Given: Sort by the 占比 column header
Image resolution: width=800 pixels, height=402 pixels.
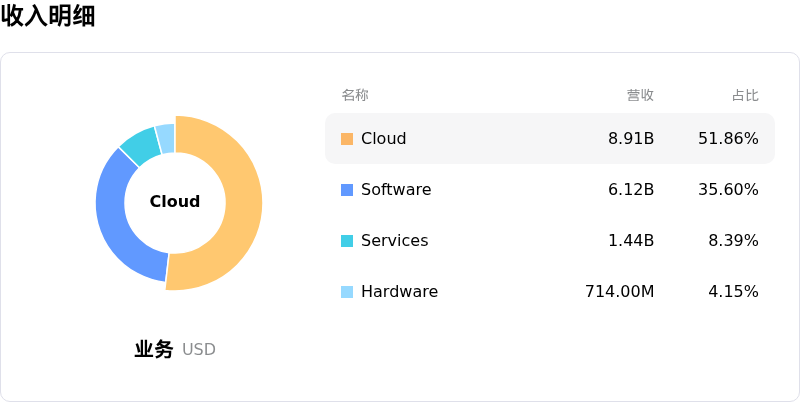Looking at the screenshot, I should (745, 95).
